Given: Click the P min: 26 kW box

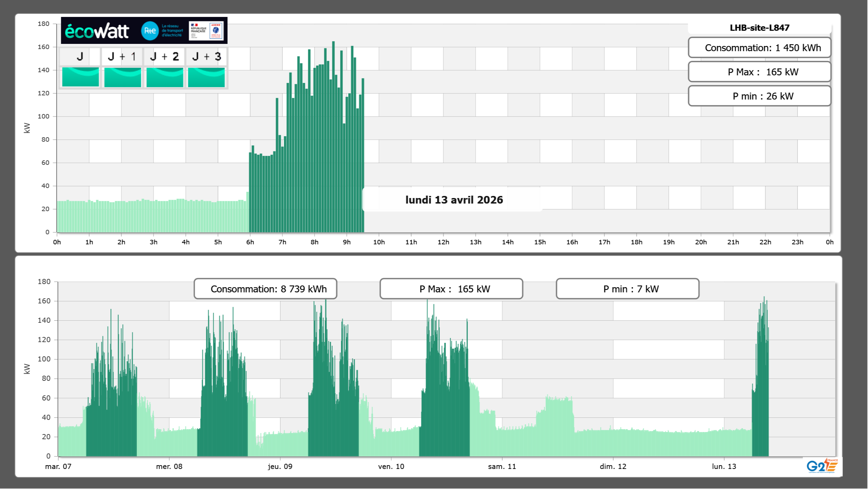Looking at the screenshot, I should 759,96.
